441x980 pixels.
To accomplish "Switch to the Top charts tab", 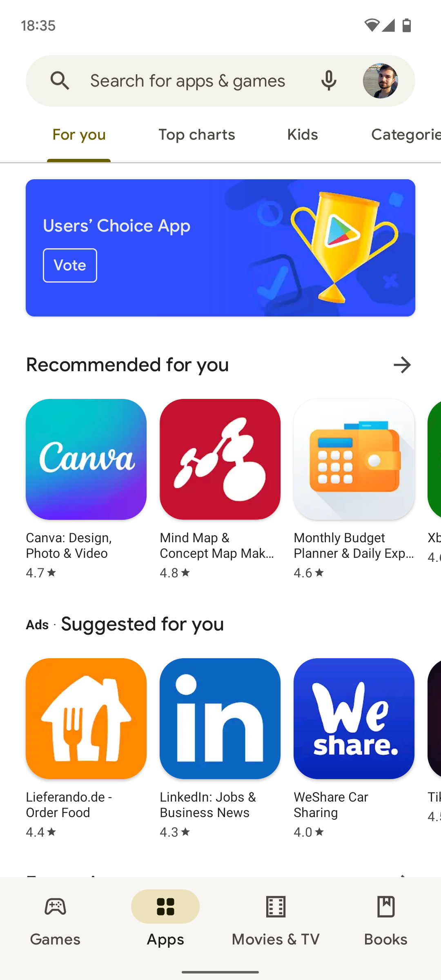I will (197, 135).
